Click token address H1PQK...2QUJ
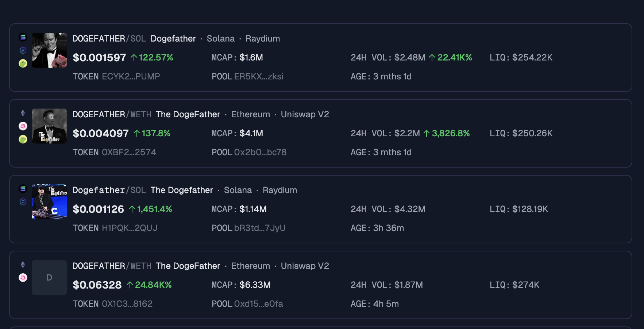Screen dimensions: 644x329 coord(130,228)
